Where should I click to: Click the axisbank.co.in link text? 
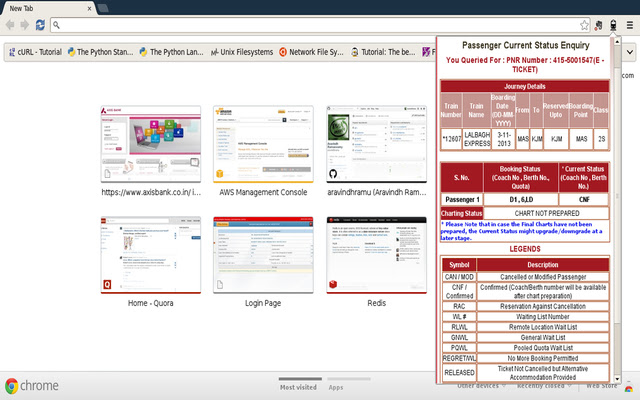(x=151, y=192)
